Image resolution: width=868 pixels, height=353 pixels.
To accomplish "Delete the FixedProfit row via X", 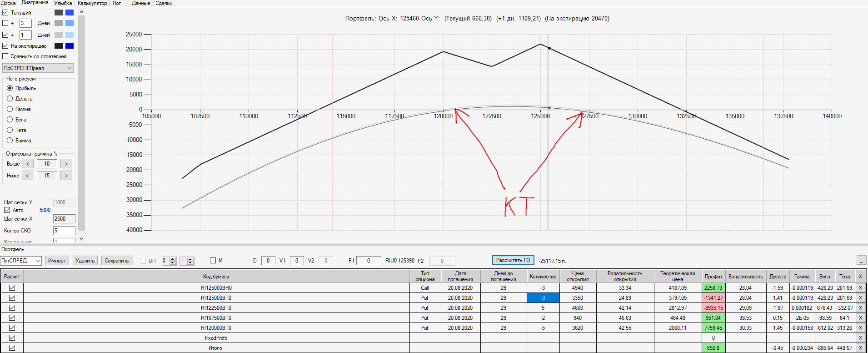I will tap(860, 338).
